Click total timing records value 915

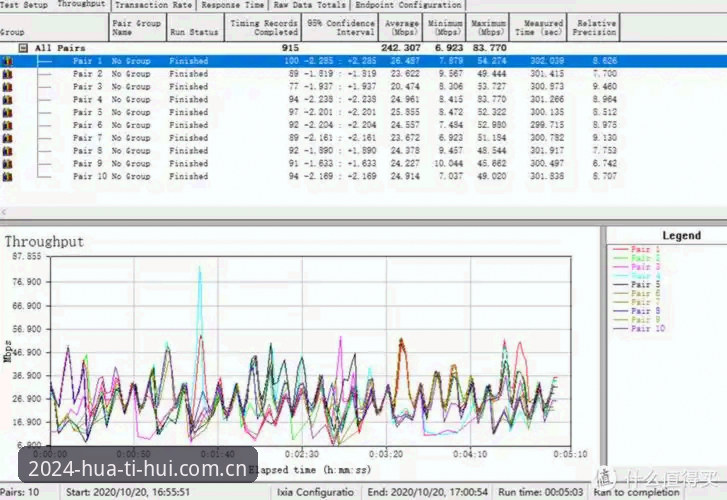click(x=290, y=48)
